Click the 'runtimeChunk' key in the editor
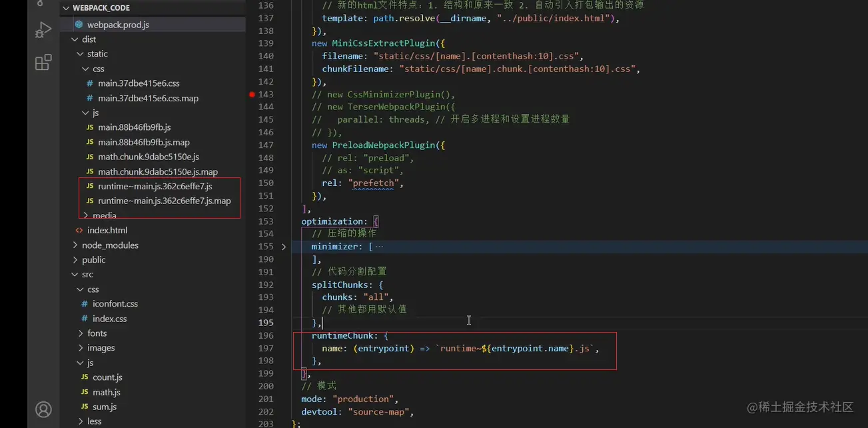This screenshot has width=868, height=428. coord(342,335)
